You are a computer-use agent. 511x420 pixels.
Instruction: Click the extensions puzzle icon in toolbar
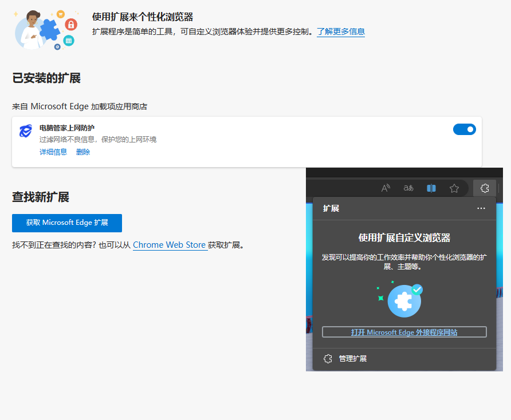pyautogui.click(x=485, y=188)
